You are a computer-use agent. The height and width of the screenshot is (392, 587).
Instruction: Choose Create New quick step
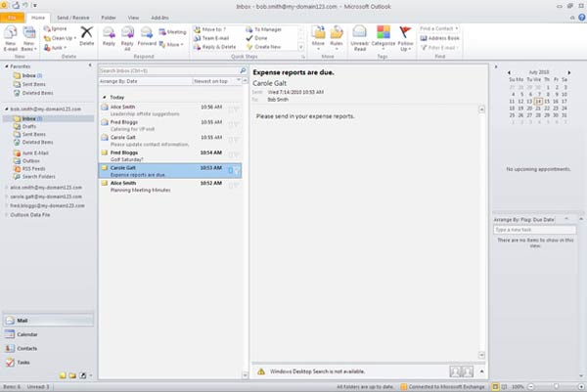coord(264,47)
